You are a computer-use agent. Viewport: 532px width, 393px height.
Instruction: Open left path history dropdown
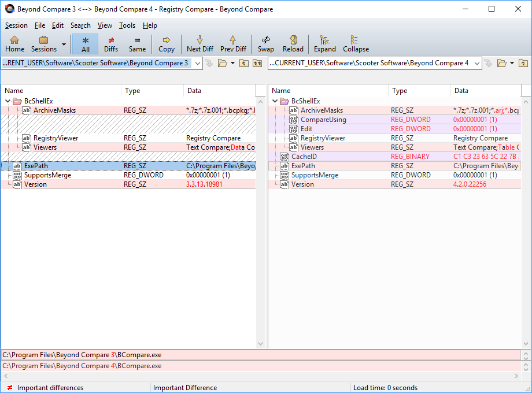pyautogui.click(x=197, y=64)
